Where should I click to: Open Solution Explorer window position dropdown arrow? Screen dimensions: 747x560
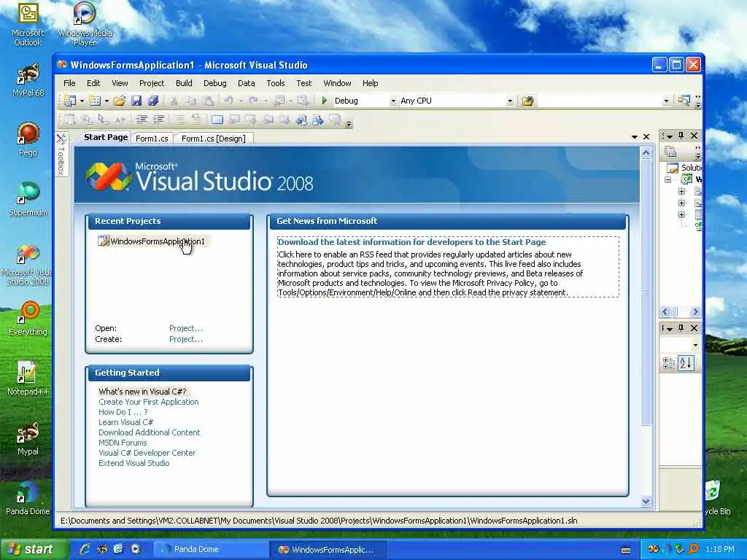coord(669,136)
